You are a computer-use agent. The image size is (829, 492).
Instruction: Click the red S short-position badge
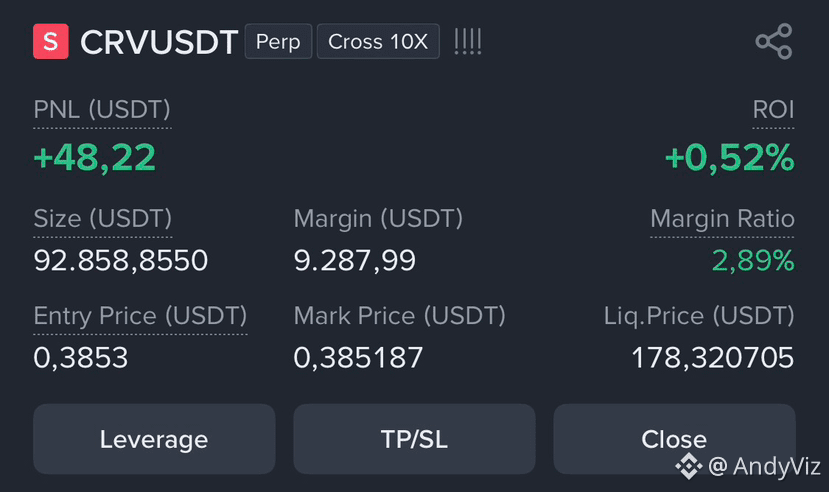pos(51,41)
